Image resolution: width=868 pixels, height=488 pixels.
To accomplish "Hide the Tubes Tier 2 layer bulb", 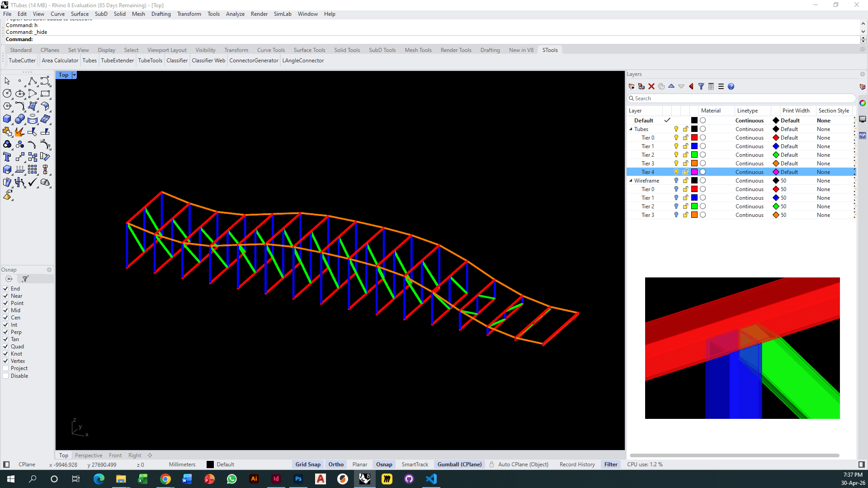I will coord(676,155).
